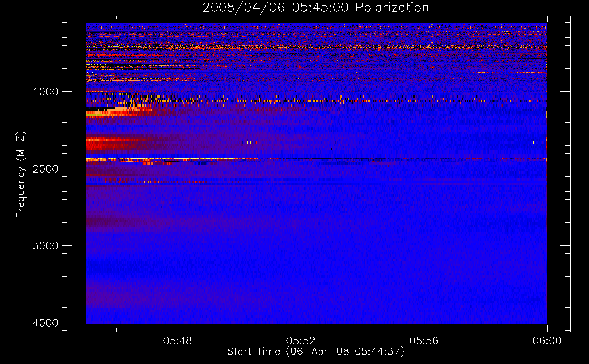Click the 05:52 time tick label
This screenshot has height=364, width=589.
coord(301,341)
